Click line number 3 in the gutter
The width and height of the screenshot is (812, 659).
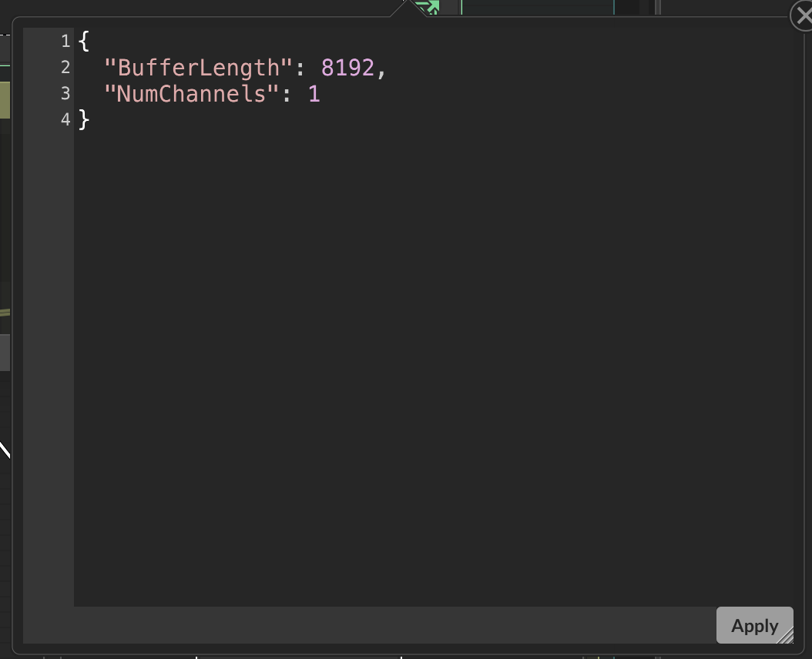(65, 94)
